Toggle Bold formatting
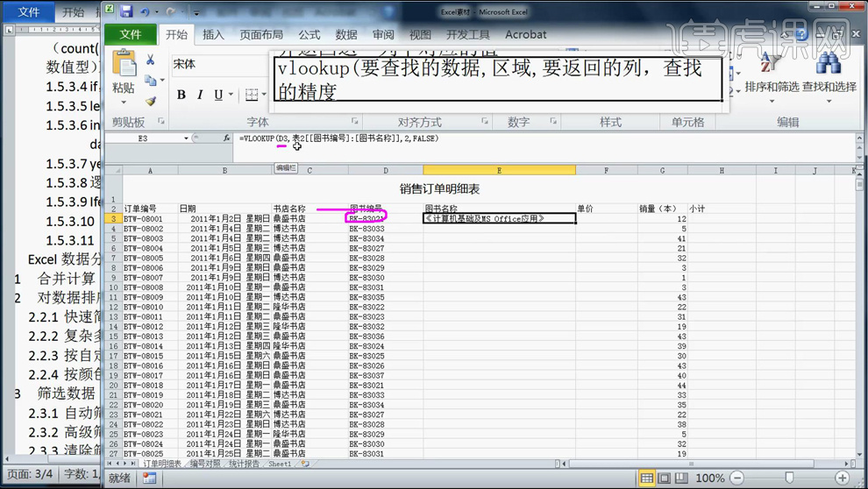868x489 pixels. pyautogui.click(x=181, y=95)
